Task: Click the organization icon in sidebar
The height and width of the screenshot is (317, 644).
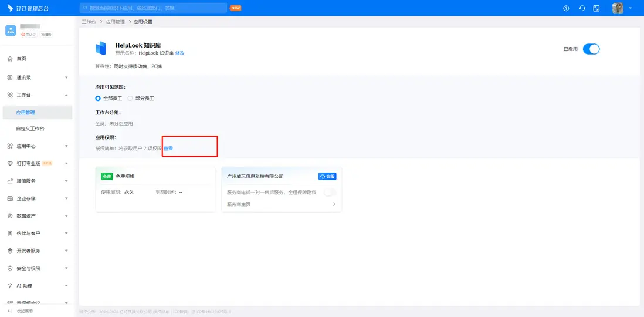Action: tap(11, 31)
